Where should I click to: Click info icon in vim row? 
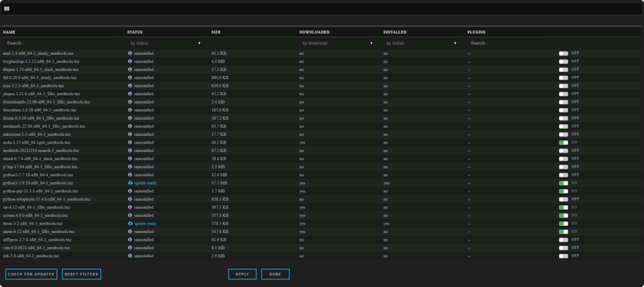(130, 248)
